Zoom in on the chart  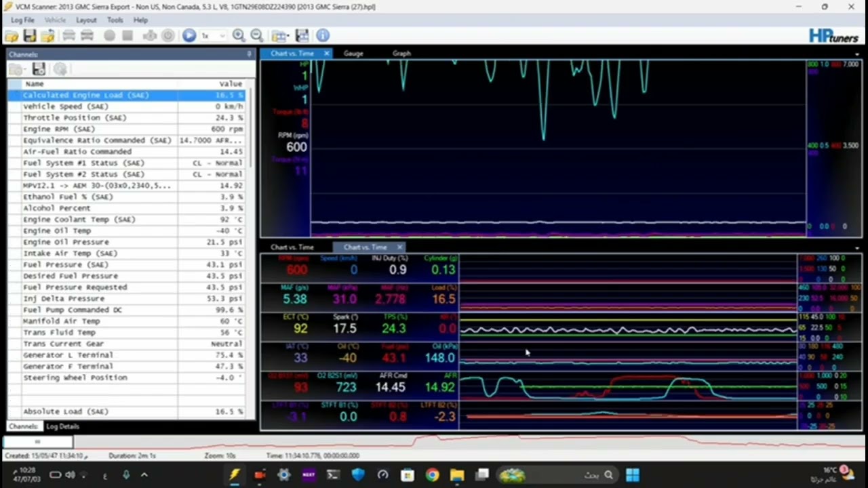239,35
